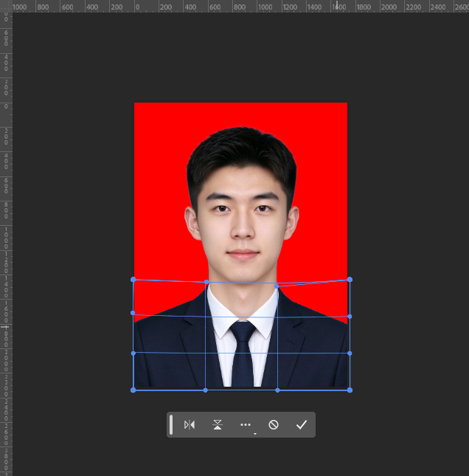
Task: Select the lower left-edge warp point
Action: [x=133, y=353]
